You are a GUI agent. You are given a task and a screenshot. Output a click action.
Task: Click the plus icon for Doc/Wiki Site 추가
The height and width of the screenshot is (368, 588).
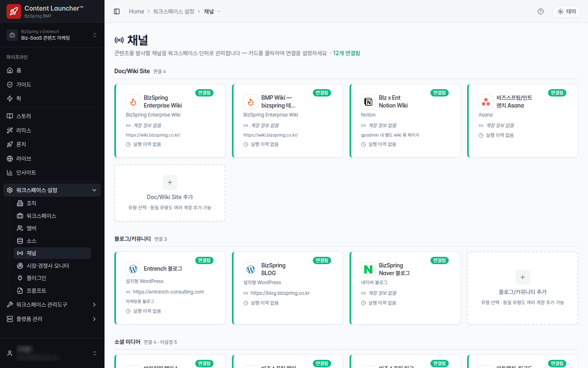170,182
